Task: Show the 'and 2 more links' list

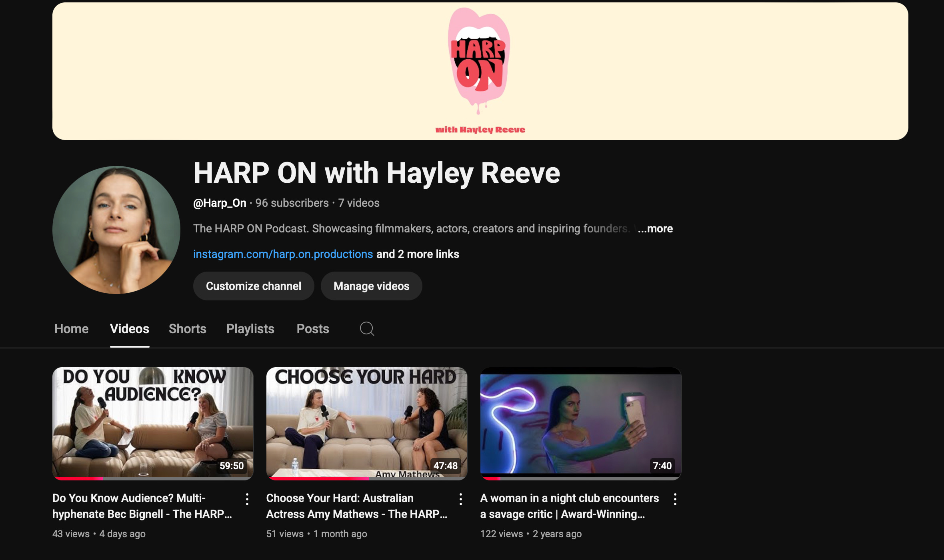Action: pyautogui.click(x=418, y=254)
